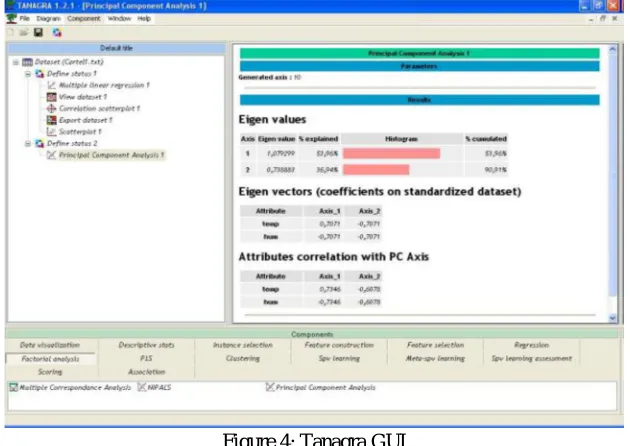This screenshot has width=630, height=446.
Task: Click the View dataset 1 icon
Action: coord(51,97)
